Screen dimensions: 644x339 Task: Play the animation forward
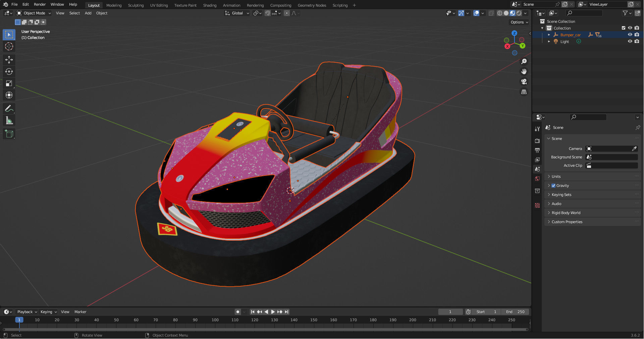pyautogui.click(x=273, y=312)
